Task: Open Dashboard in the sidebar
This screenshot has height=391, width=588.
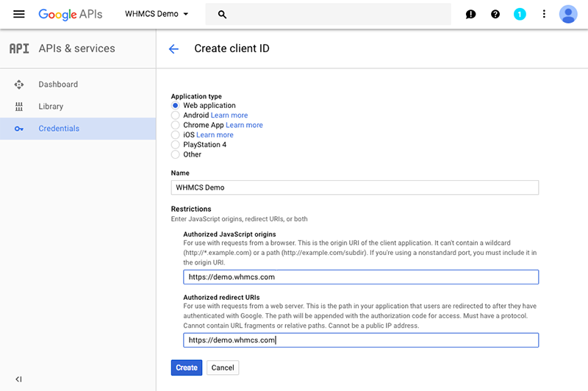Action: (78, 85)
